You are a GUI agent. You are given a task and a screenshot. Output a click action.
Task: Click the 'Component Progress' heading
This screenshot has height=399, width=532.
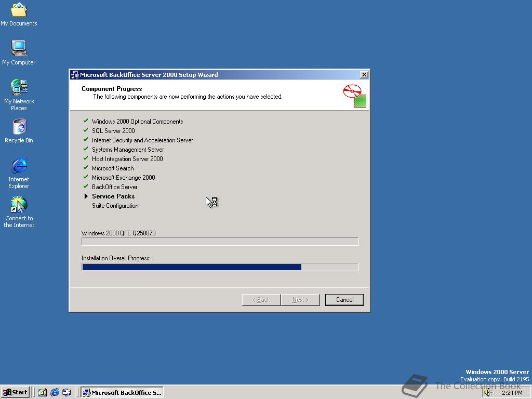pos(112,89)
